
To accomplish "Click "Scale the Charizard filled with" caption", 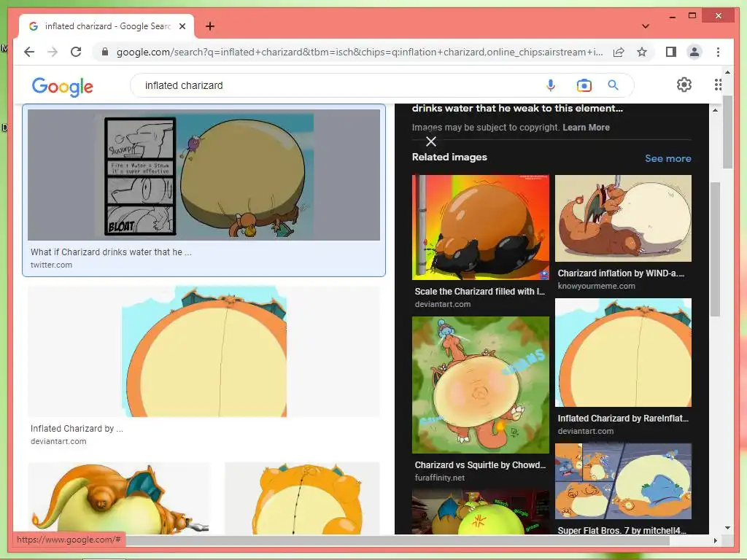I will pyautogui.click(x=480, y=292).
